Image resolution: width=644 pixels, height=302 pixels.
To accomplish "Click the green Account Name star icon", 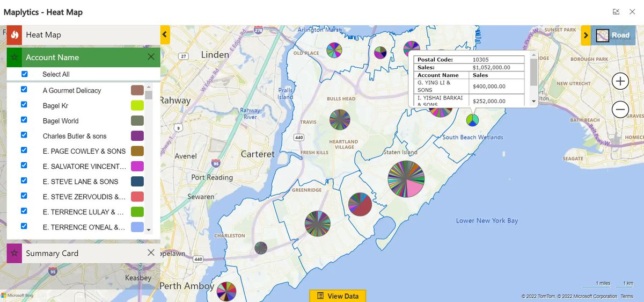I will coord(14,57).
